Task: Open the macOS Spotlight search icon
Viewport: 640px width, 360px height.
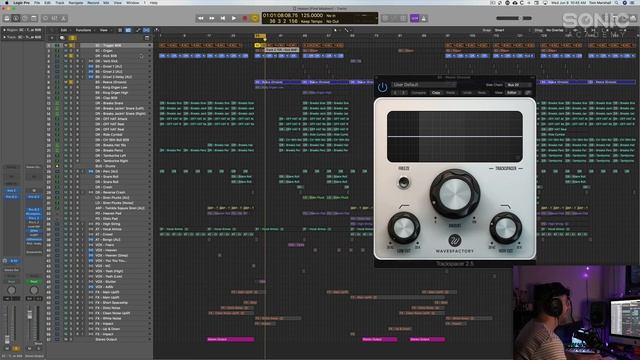Action: point(616,2)
